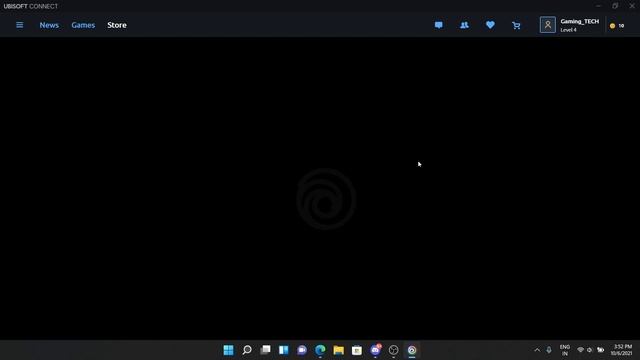Open the Wi-Fi network tray icon
Screen dimensions: 640x360
tap(580, 350)
